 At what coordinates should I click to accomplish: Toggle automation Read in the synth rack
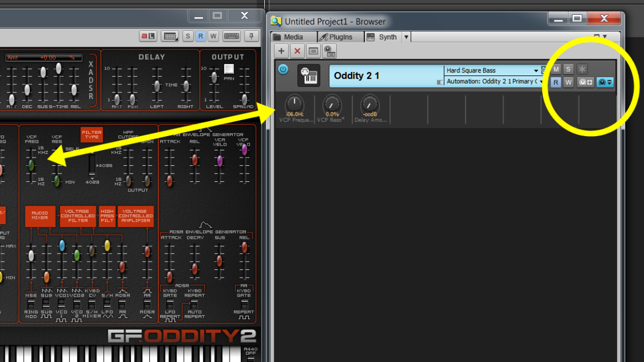tap(556, 82)
